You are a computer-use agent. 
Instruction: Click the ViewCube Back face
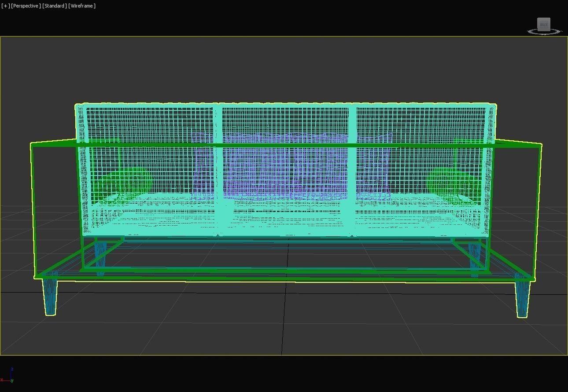pos(544,24)
